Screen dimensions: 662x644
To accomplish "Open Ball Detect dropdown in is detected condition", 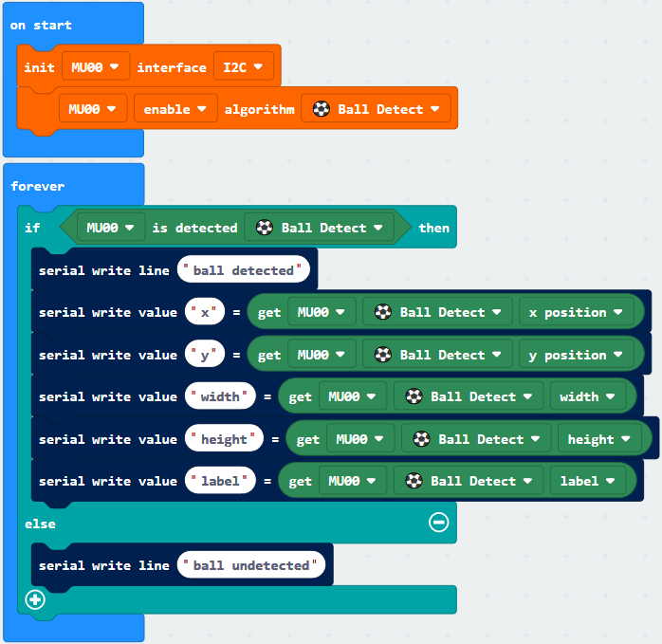I will 320,228.
